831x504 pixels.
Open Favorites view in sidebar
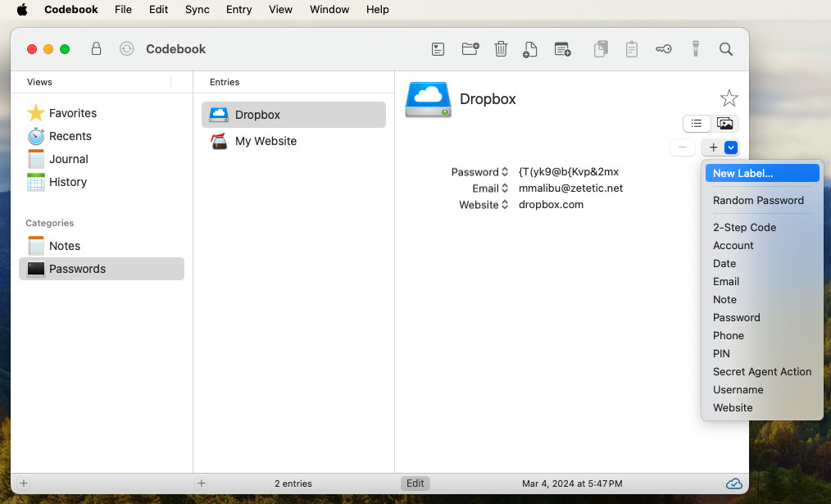coord(102,113)
